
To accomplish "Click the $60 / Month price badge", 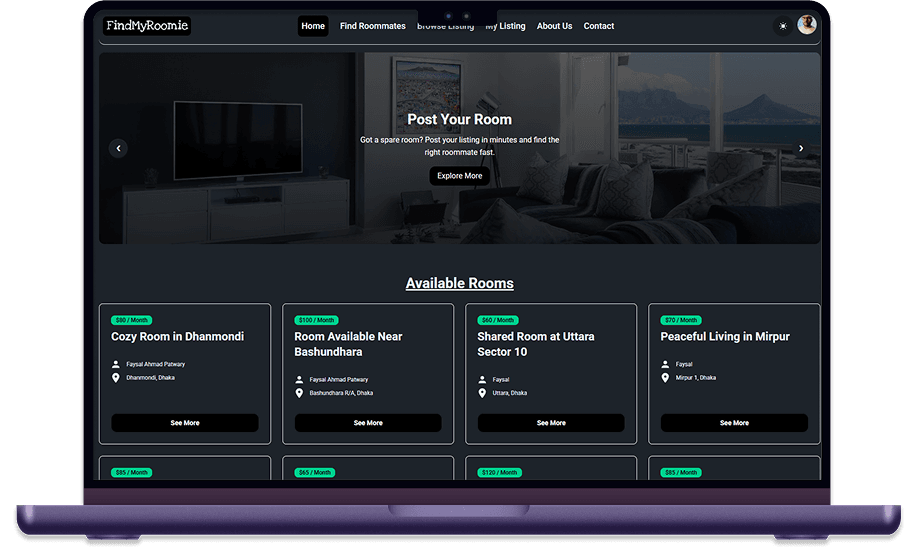I will [x=498, y=320].
